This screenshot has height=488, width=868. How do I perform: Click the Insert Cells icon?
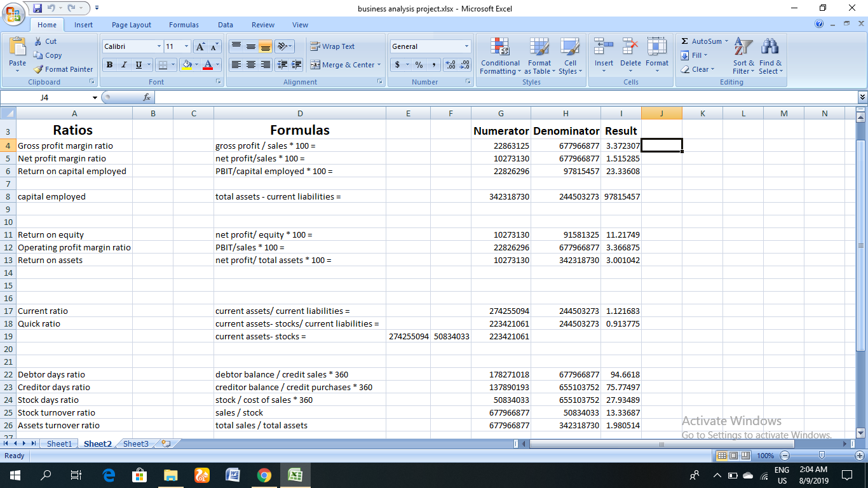click(603, 57)
